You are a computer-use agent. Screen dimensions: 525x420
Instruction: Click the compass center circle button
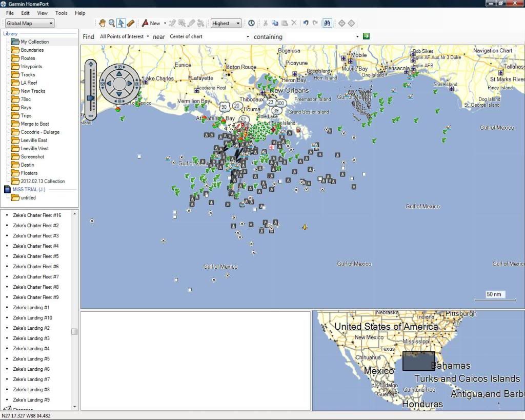click(119, 84)
